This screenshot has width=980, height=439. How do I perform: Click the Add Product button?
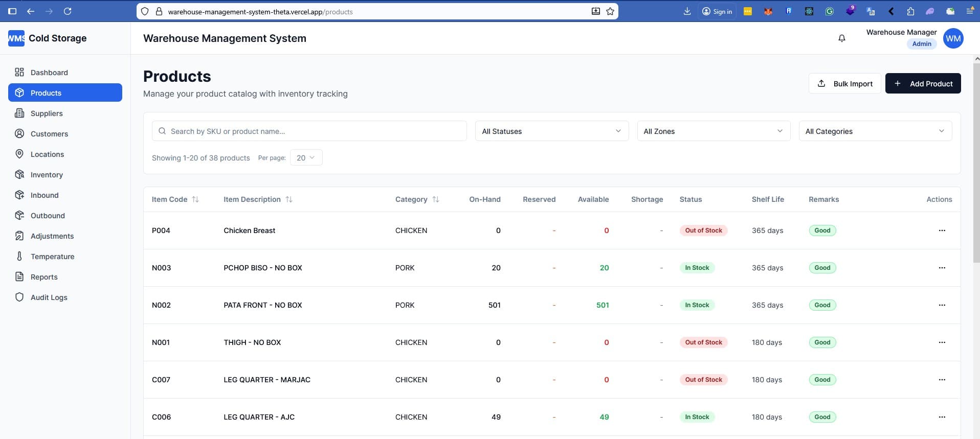[x=923, y=84]
